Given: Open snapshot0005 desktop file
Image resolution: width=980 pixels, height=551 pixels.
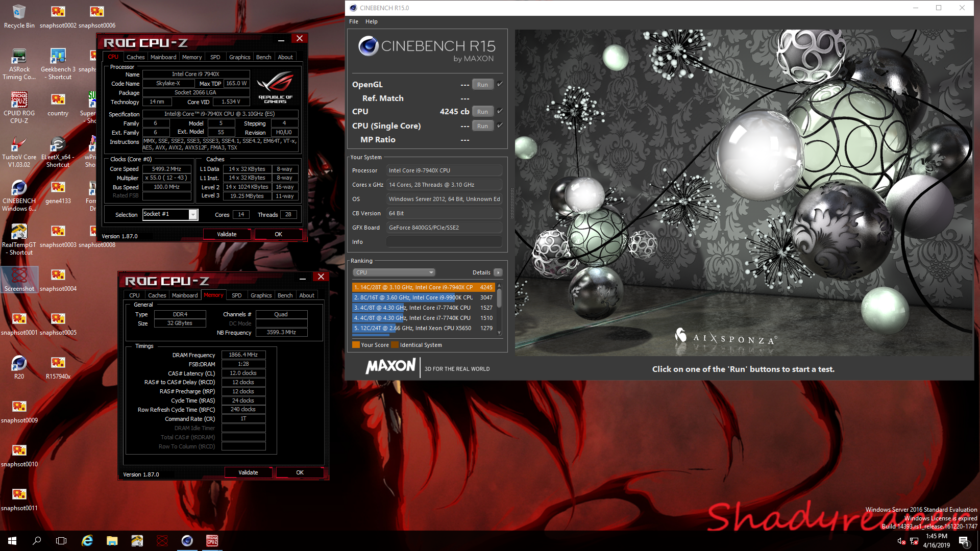Looking at the screenshot, I should pos(58,323).
